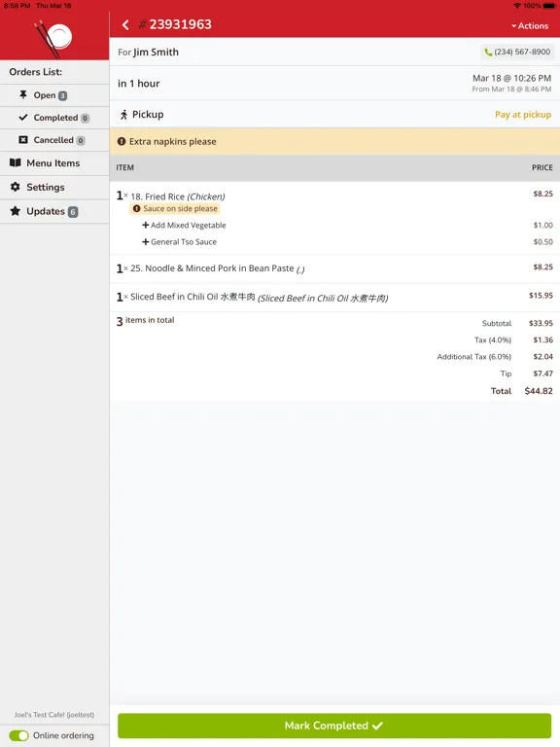
Task: Mark the order as Completed
Action: click(334, 726)
